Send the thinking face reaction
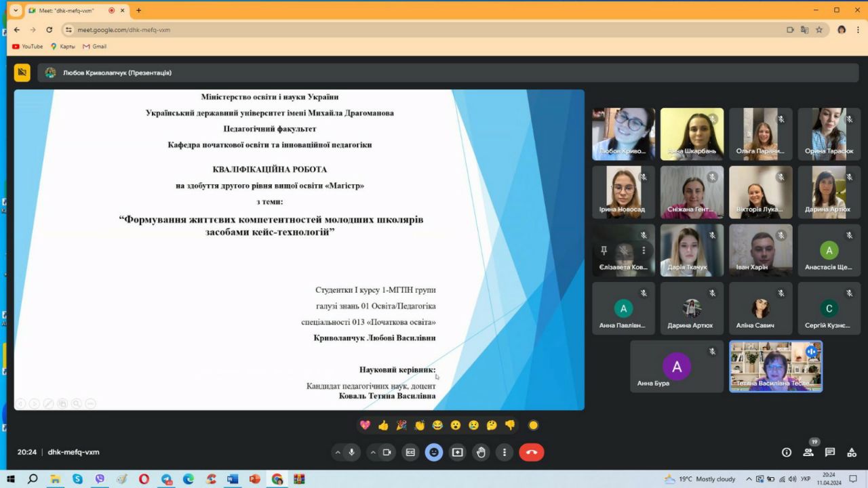Screen dimensions: 868x488 pyautogui.click(x=492, y=425)
